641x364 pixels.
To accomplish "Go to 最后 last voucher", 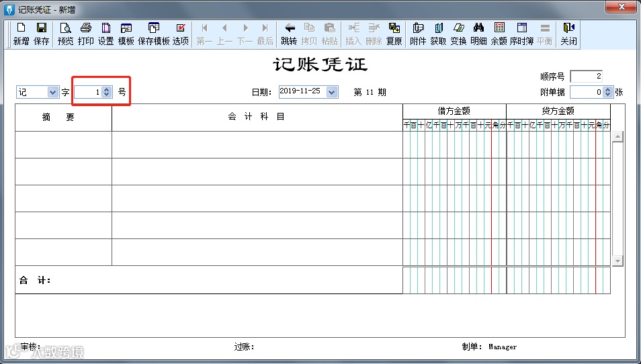I will pyautogui.click(x=265, y=34).
